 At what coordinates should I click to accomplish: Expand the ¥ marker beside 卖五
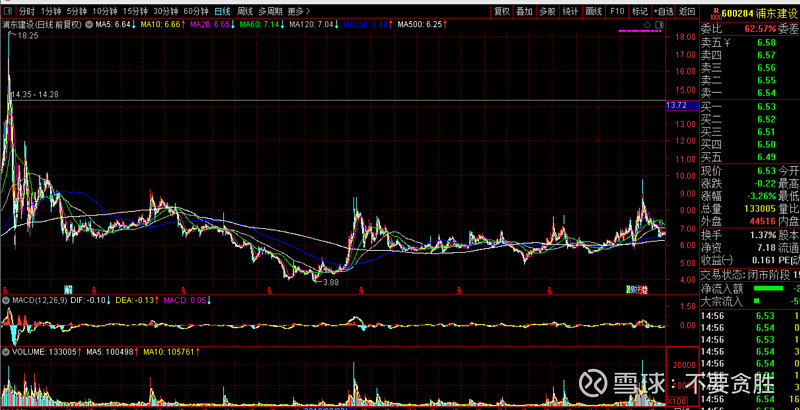click(728, 43)
